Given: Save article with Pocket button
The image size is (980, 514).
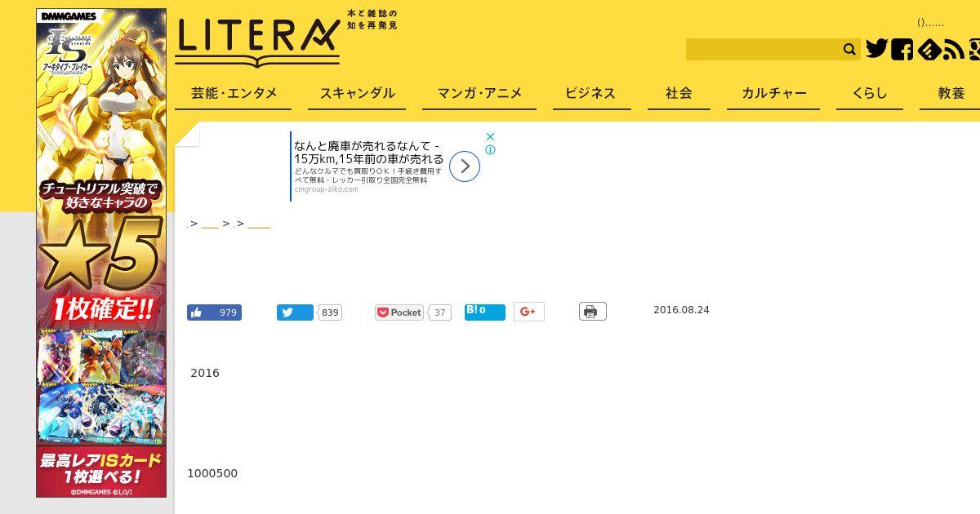Looking at the screenshot, I should [x=399, y=312].
